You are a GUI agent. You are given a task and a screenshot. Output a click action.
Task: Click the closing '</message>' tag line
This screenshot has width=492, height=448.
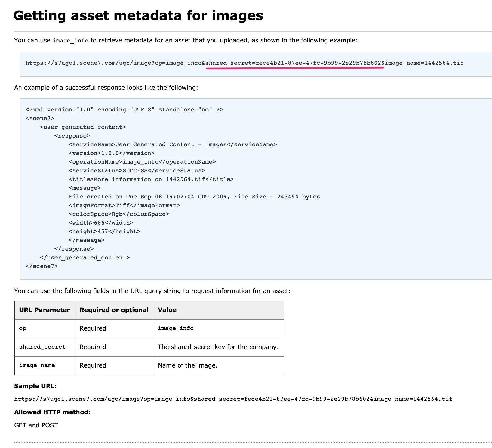pos(87,240)
